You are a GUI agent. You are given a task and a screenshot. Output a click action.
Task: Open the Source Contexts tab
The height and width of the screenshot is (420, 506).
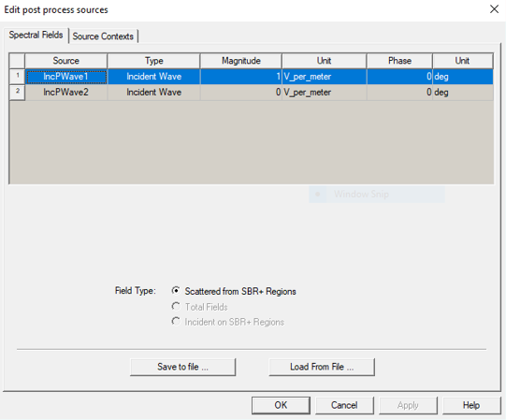tap(103, 36)
